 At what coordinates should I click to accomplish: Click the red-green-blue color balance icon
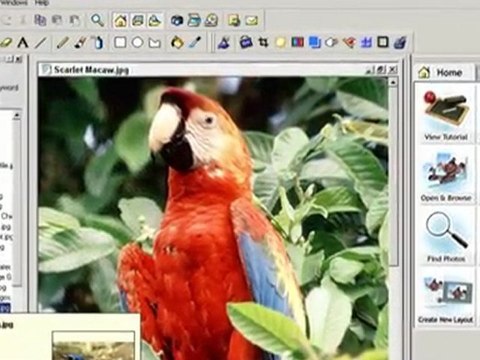(298, 42)
